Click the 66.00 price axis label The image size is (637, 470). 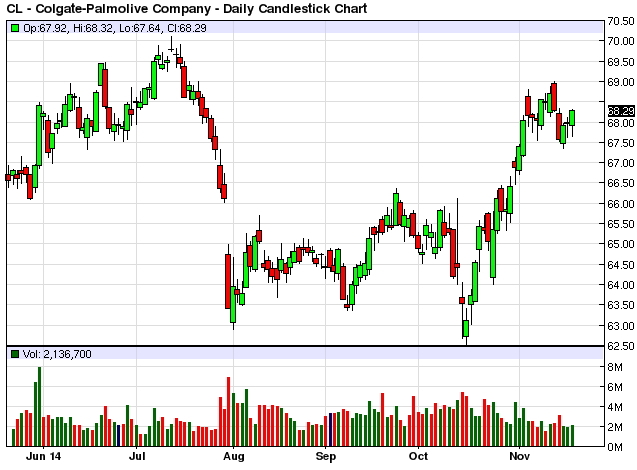pos(620,204)
